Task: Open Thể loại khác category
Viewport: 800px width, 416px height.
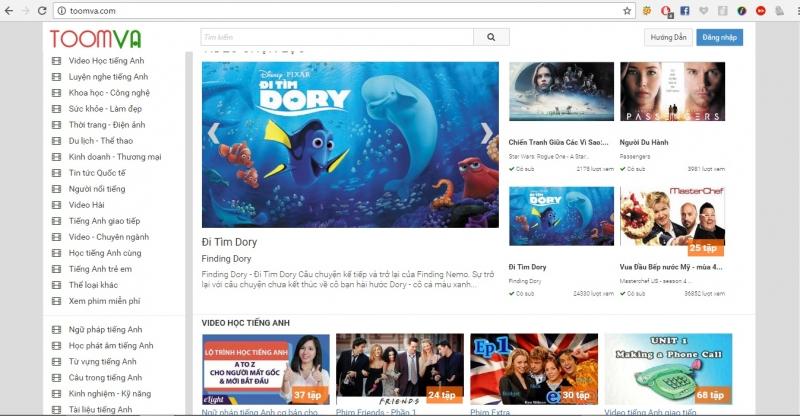Action: 93,285
